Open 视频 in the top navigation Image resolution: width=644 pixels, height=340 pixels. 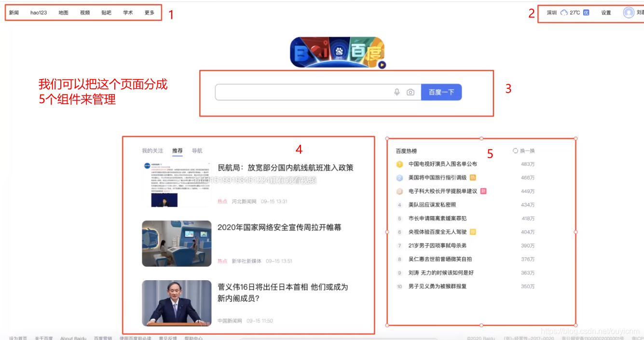coord(85,13)
